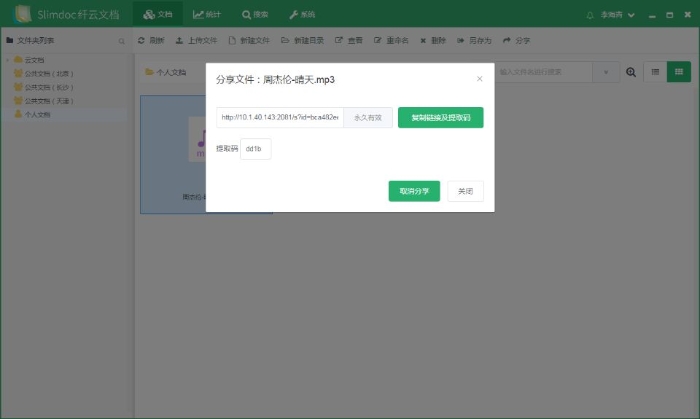Click the 删除 delete icon
Image resolution: width=700 pixels, height=419 pixels.
(424, 41)
